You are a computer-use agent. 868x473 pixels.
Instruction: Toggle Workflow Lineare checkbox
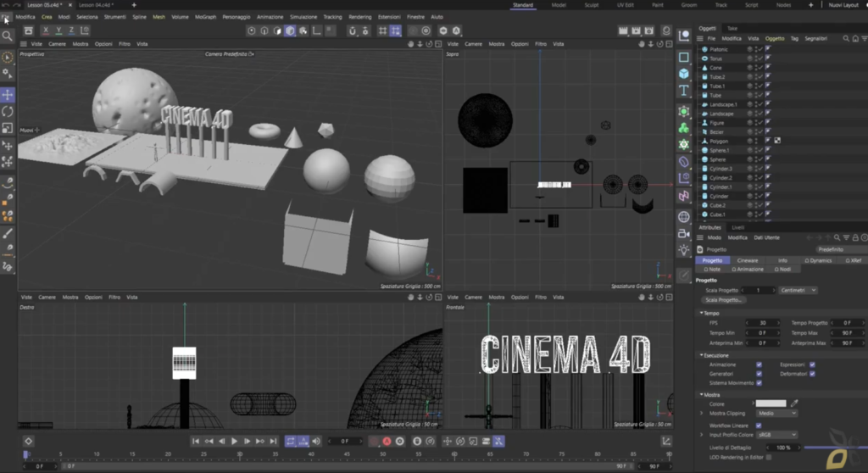click(759, 426)
